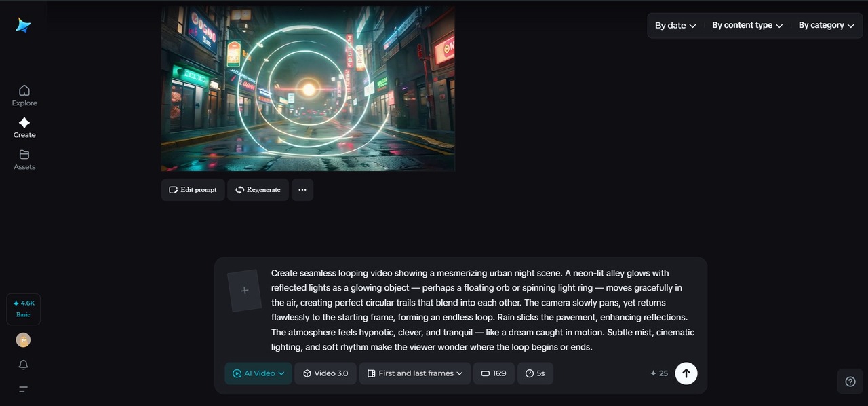Click the Edit prompt button
Screen dimensions: 868x406
(193, 189)
